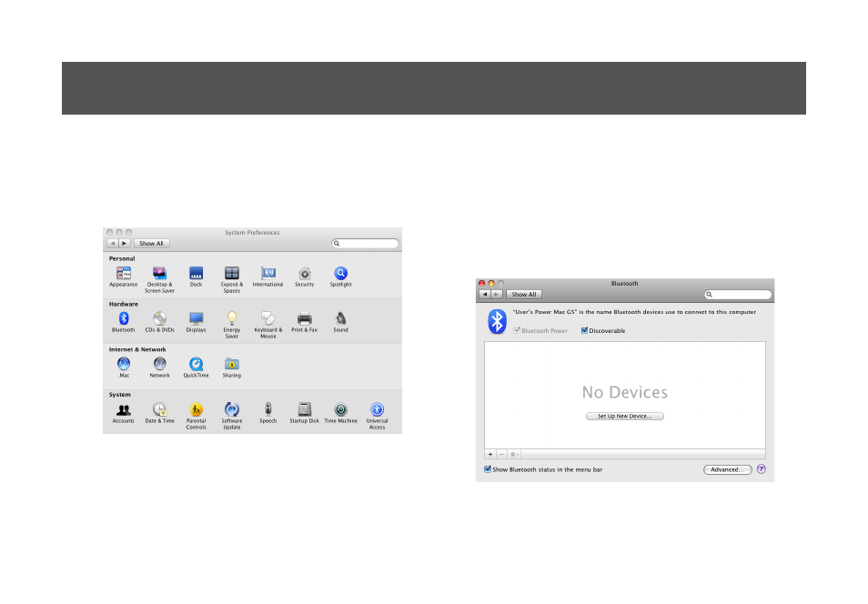Screen dimensions: 868x604
Task: Open the Network preference pane
Action: (x=159, y=367)
